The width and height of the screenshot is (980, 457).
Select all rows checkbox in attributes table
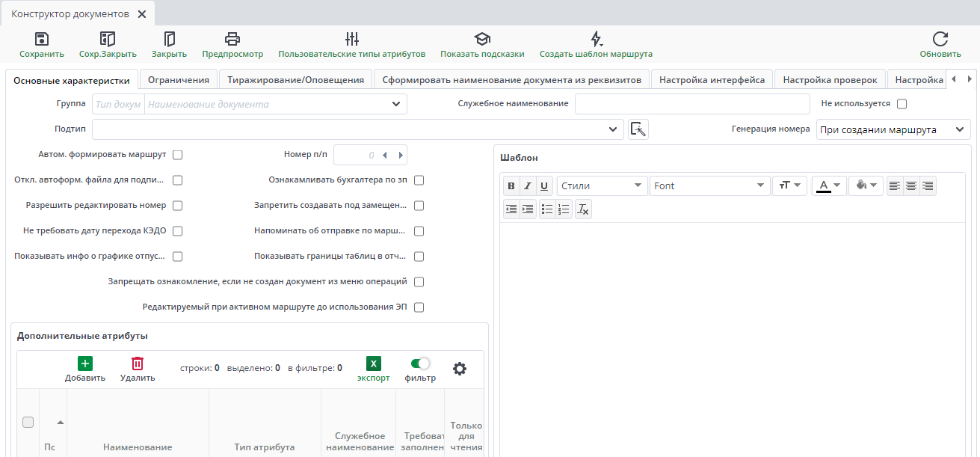pyautogui.click(x=28, y=423)
